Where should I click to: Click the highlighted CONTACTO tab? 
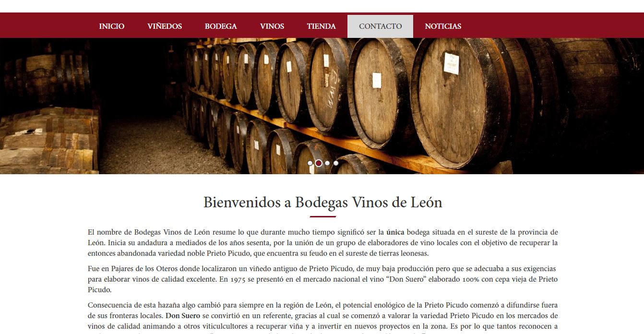pos(380,26)
